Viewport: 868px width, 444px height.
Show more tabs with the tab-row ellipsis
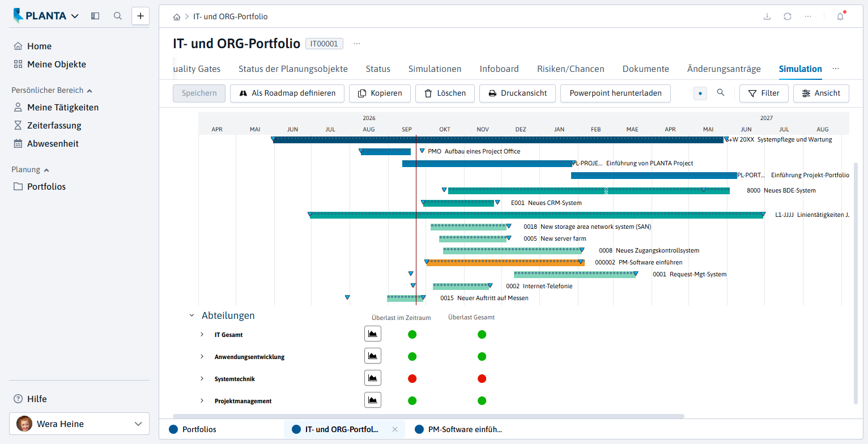836,69
